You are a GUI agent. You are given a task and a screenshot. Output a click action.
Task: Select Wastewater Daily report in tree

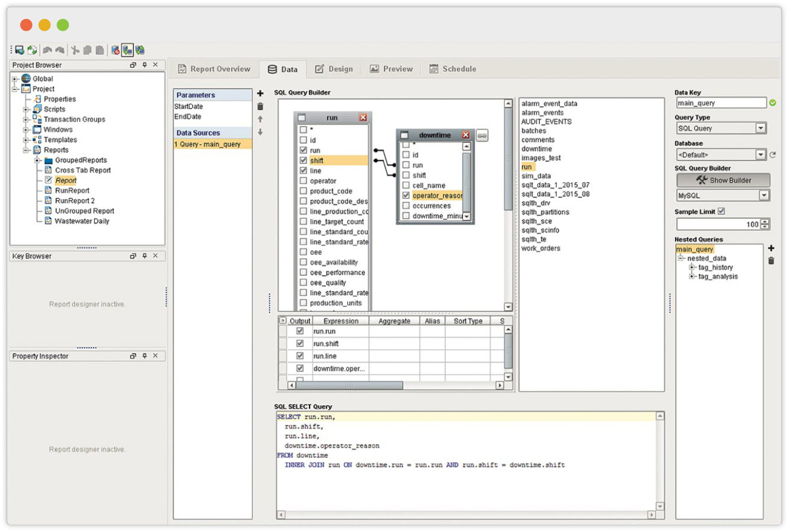(x=81, y=221)
